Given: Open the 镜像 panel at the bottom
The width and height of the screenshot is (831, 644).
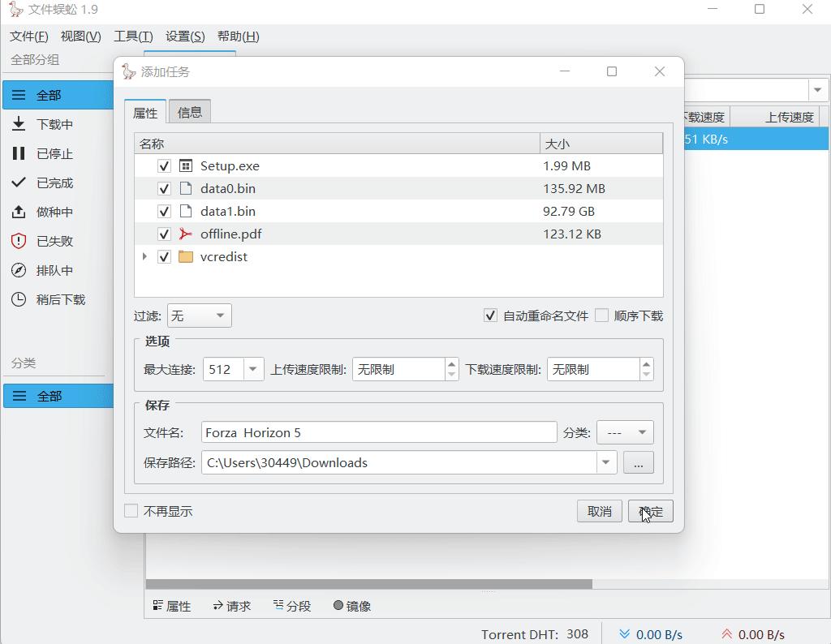Looking at the screenshot, I should pyautogui.click(x=351, y=605).
